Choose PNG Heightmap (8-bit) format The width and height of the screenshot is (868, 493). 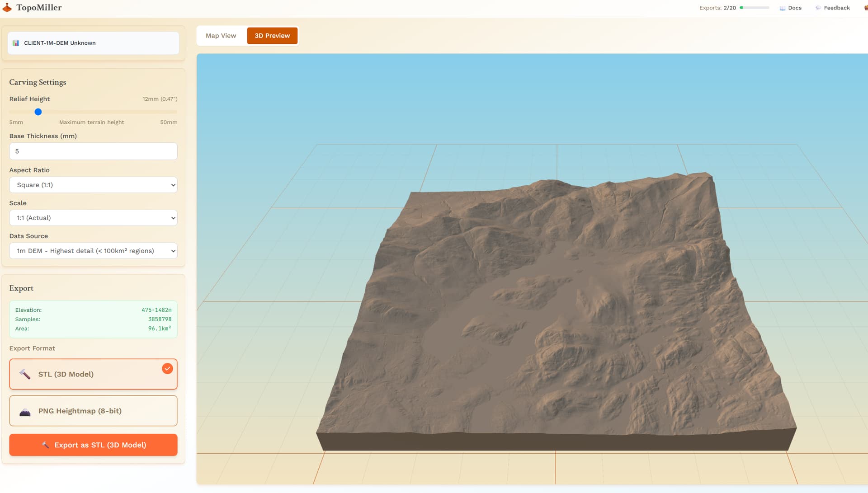pyautogui.click(x=93, y=411)
